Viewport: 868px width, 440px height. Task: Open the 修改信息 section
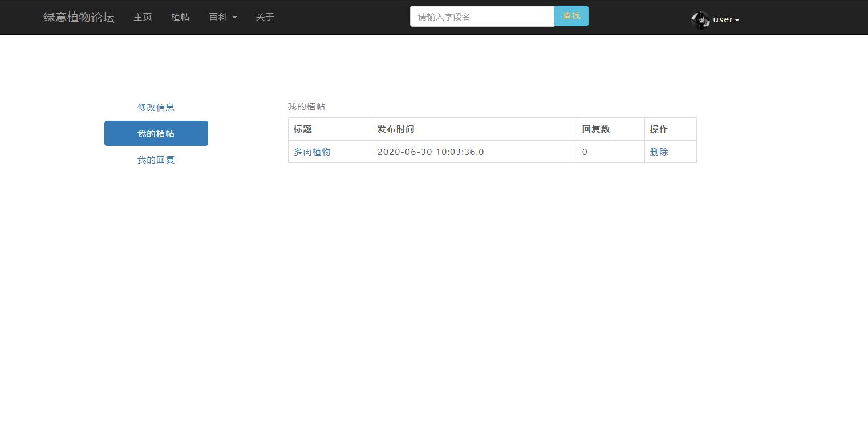(156, 107)
